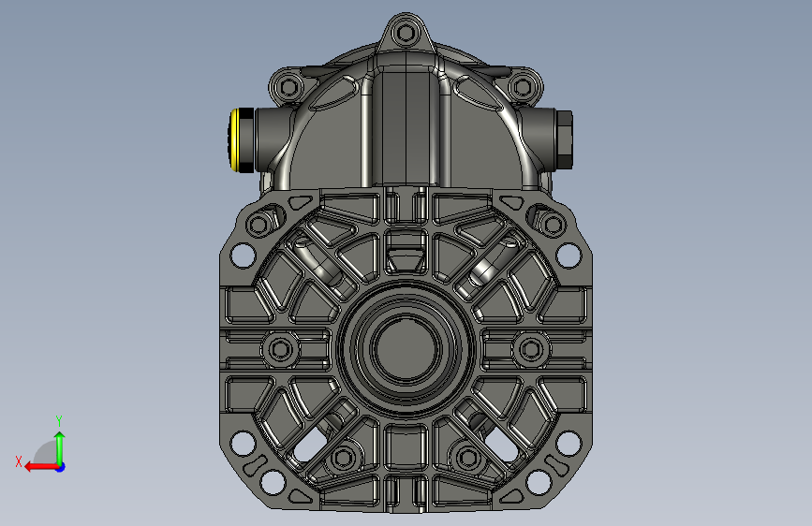Click the 'Y' label of the orientation triad
Image resolution: width=812 pixels, height=526 pixels.
[59, 420]
